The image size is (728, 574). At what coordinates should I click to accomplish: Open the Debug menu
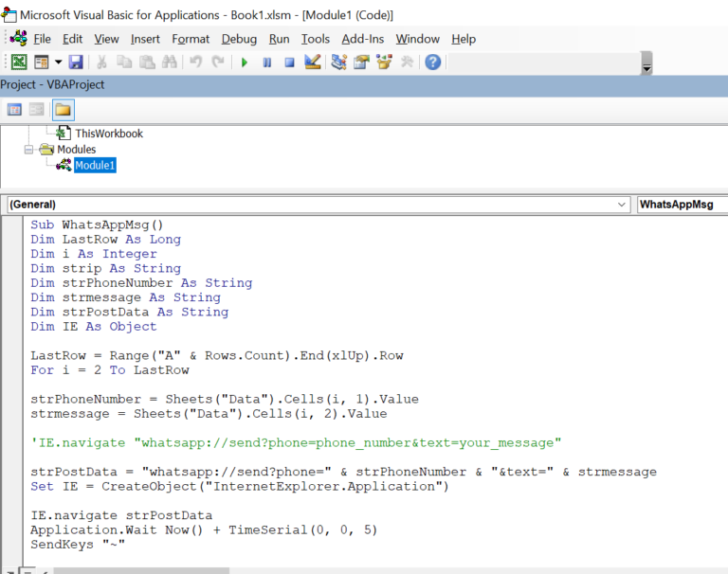tap(239, 39)
